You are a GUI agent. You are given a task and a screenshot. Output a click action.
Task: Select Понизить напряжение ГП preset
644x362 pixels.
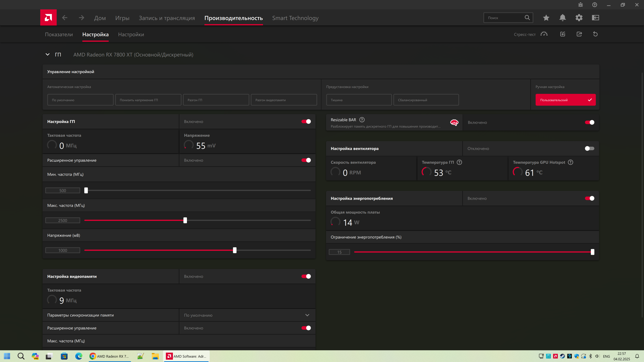point(148,100)
